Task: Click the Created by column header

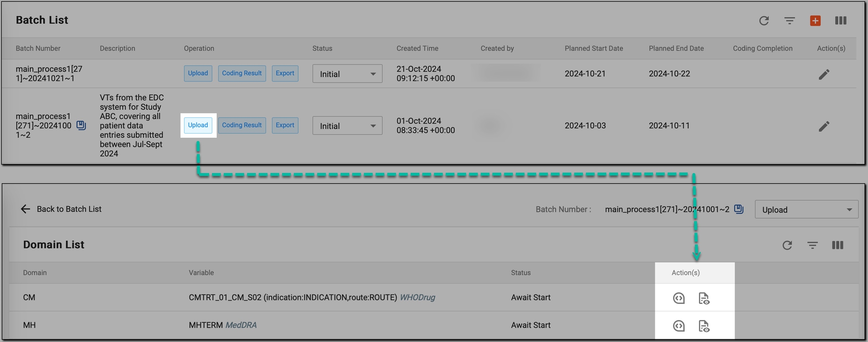Action: [x=497, y=49]
